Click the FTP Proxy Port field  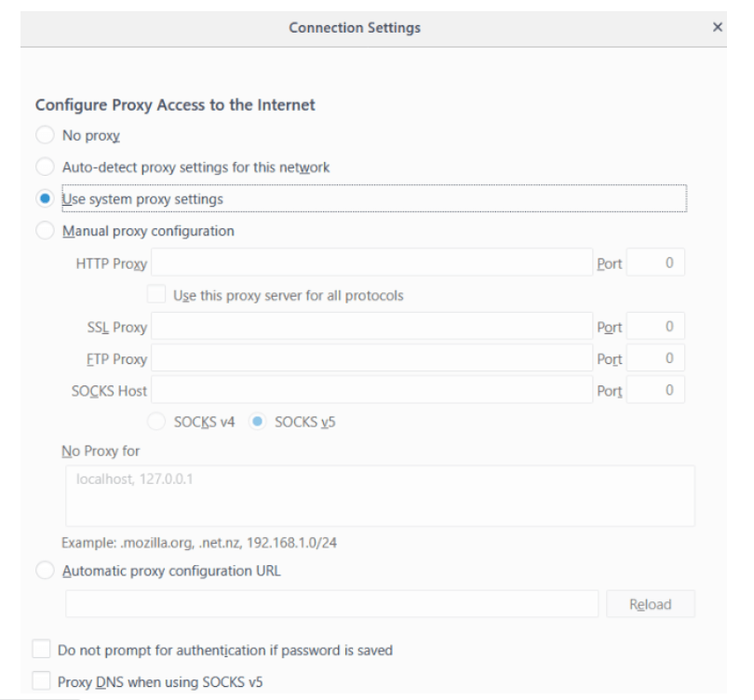(x=655, y=358)
